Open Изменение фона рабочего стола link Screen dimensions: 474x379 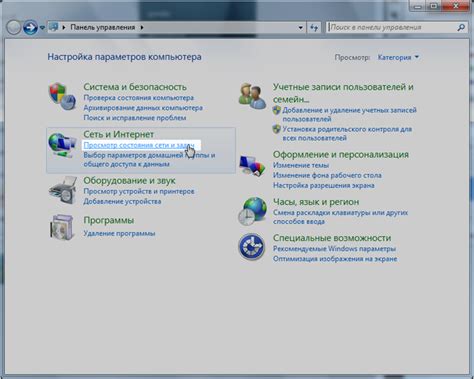click(x=327, y=175)
